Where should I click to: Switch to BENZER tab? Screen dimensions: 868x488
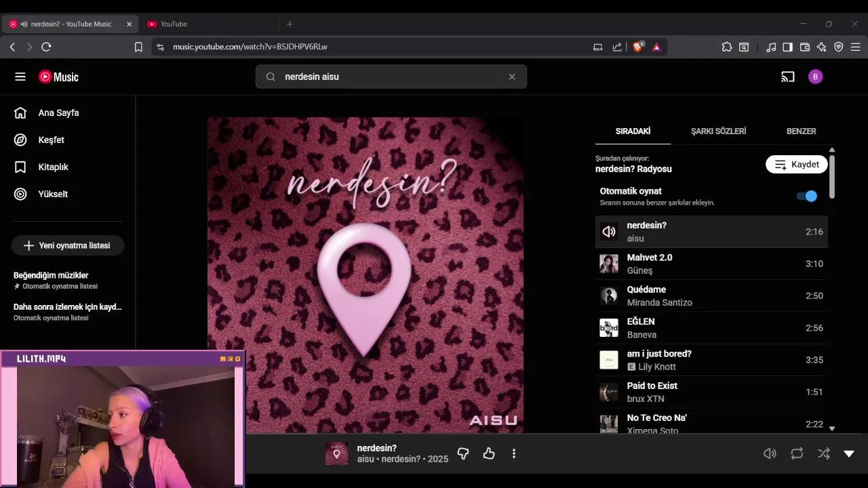801,131
